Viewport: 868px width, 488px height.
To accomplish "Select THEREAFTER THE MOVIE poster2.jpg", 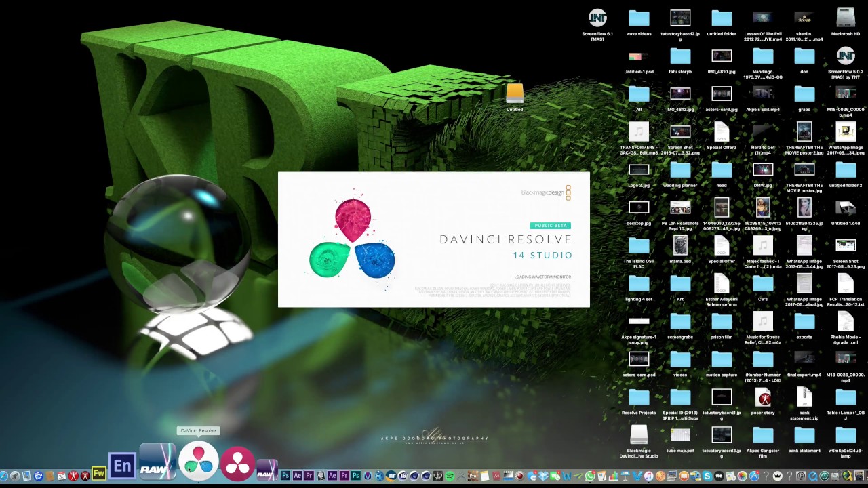I will click(x=804, y=139).
